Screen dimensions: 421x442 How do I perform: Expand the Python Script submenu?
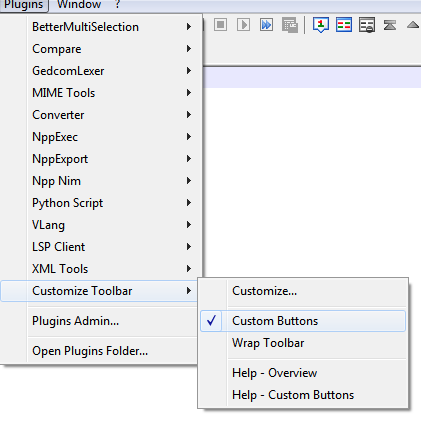click(x=101, y=203)
